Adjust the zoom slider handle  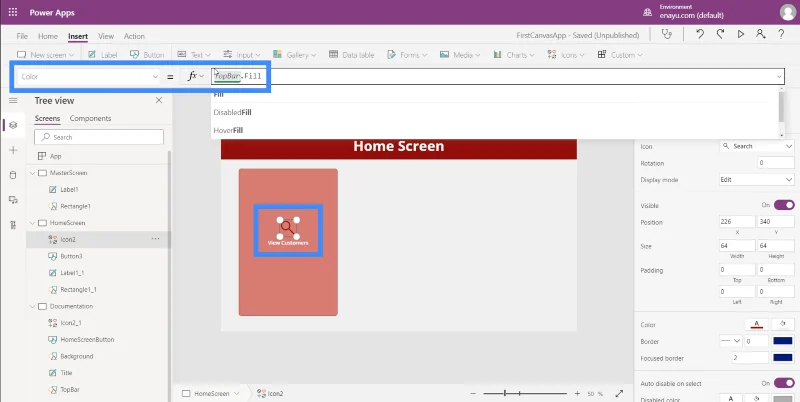pyautogui.click(x=505, y=394)
